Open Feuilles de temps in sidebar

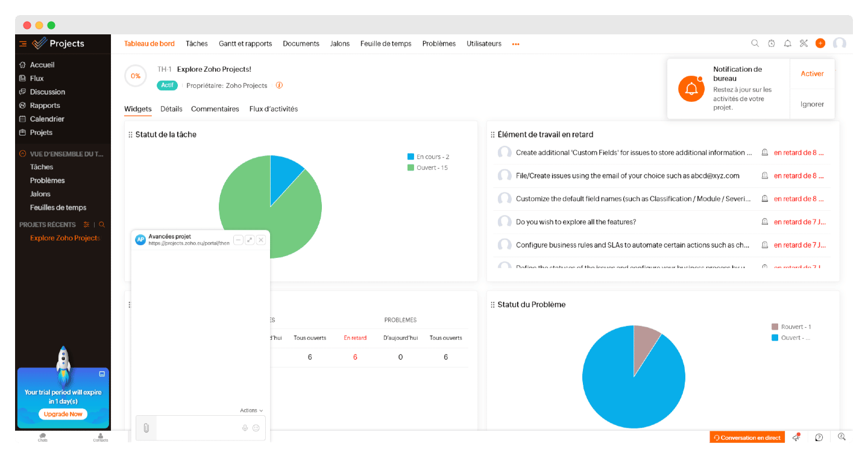pos(58,207)
